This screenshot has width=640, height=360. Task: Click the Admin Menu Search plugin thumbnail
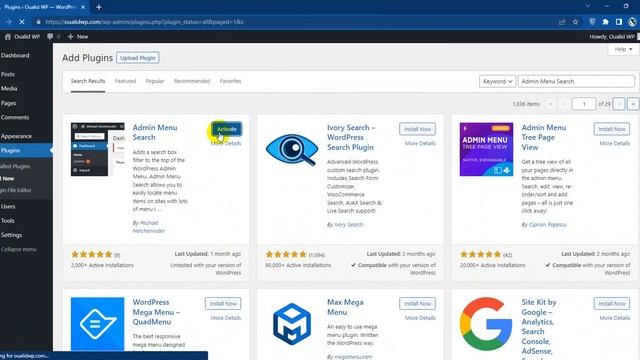[98, 149]
